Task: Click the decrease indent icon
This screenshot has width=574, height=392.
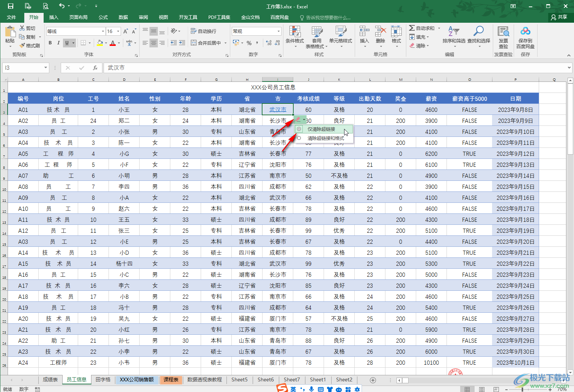Action: point(174,43)
